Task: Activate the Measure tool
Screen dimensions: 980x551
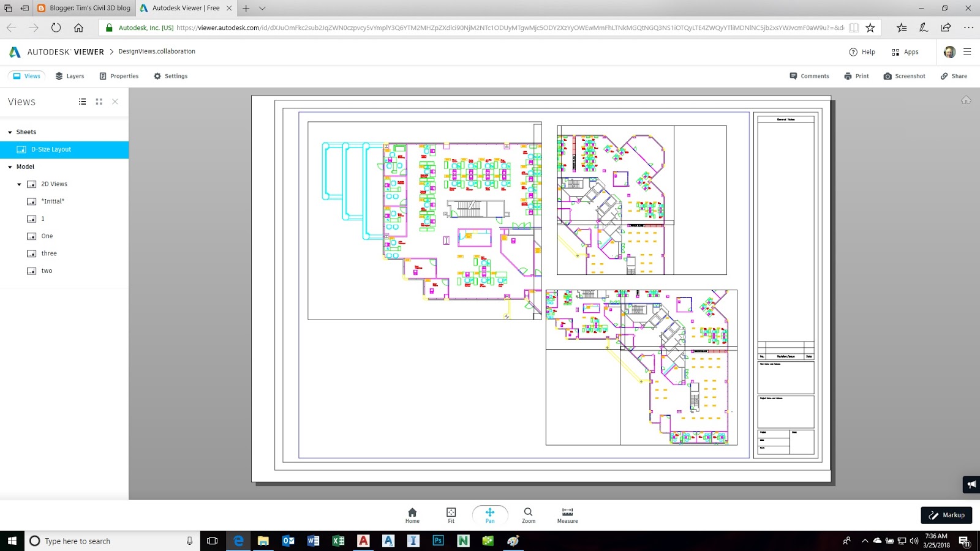Action: click(x=567, y=514)
